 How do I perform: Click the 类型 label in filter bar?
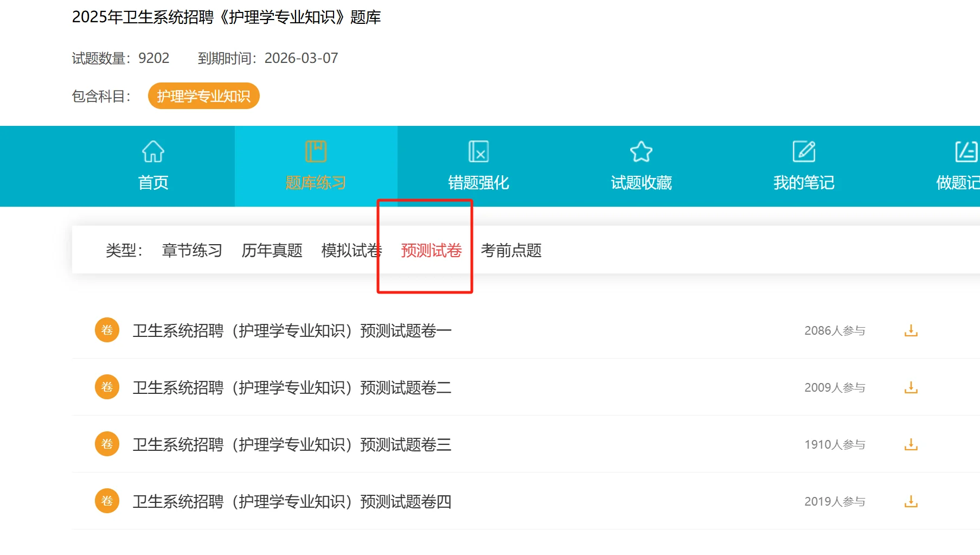124,250
